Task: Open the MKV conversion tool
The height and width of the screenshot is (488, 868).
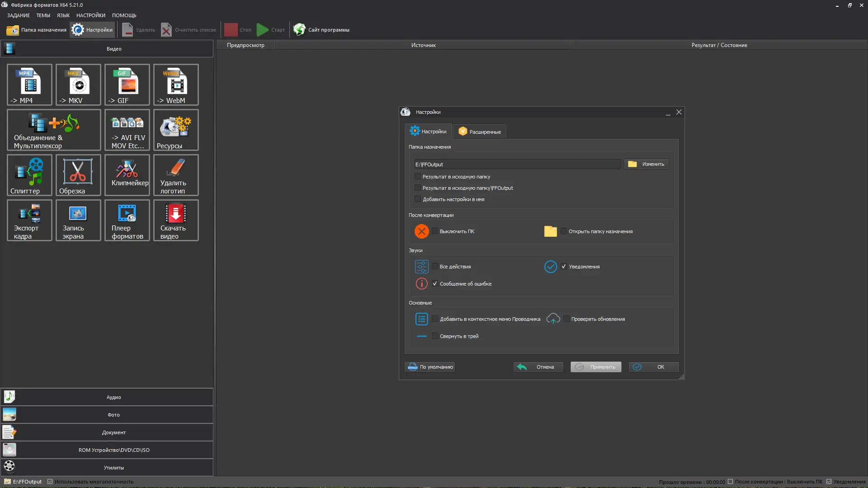Action: (x=78, y=84)
